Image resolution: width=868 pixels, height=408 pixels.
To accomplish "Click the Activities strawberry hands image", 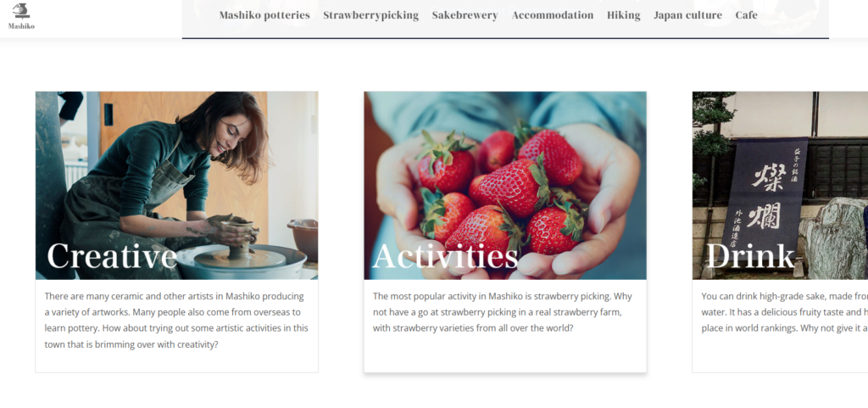I will [x=505, y=186].
